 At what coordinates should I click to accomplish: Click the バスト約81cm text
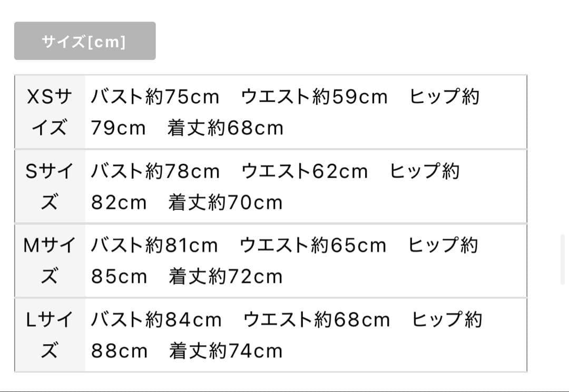coord(154,246)
